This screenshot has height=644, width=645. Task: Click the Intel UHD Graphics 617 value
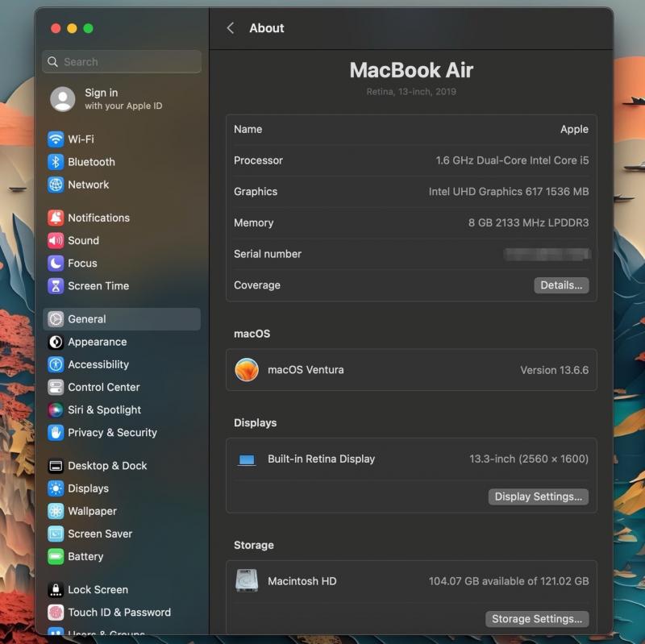pos(509,192)
